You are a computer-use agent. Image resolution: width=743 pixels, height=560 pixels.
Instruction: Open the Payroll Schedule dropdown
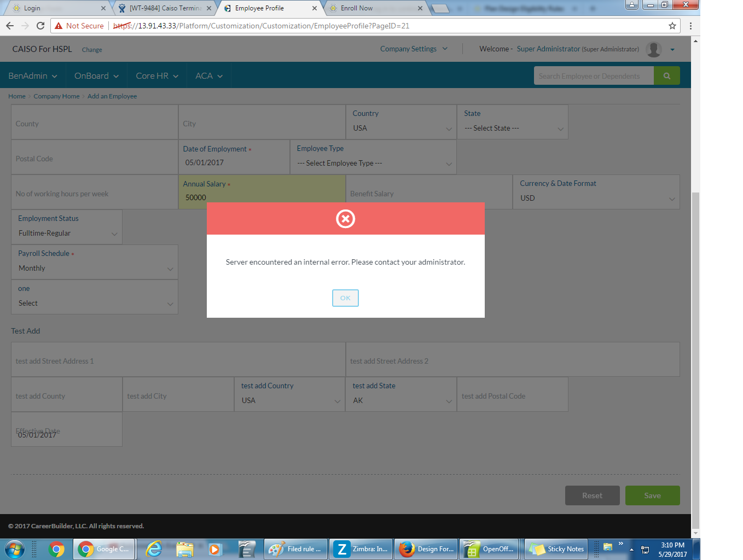coord(95,268)
